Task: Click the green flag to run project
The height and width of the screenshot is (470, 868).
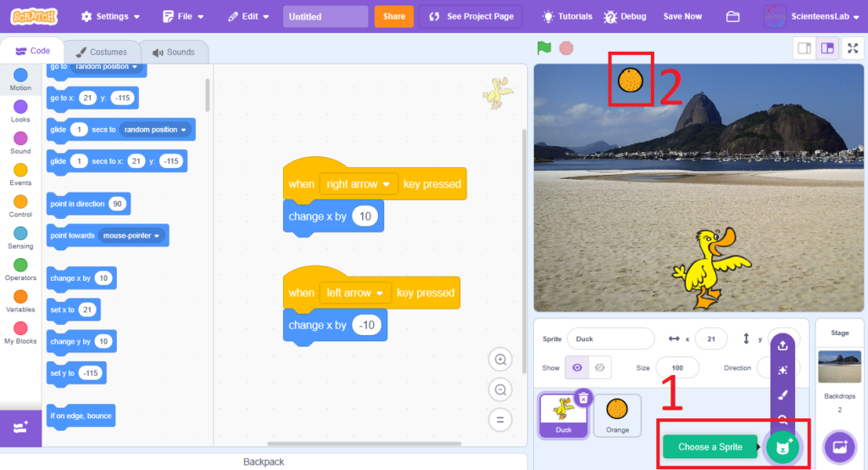Action: tap(543, 48)
